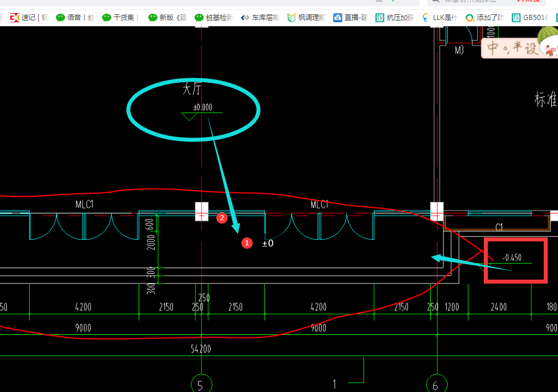Toggle the IME 中 Chinese/English mode
Image resolution: width=558 pixels, height=392 pixels.
(x=492, y=48)
